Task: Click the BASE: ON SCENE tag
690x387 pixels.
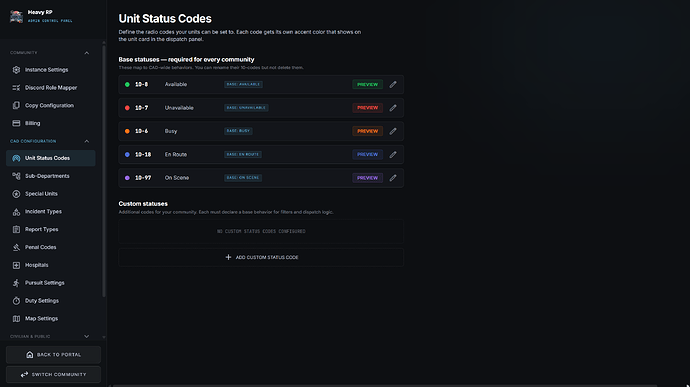Action: [x=243, y=178]
